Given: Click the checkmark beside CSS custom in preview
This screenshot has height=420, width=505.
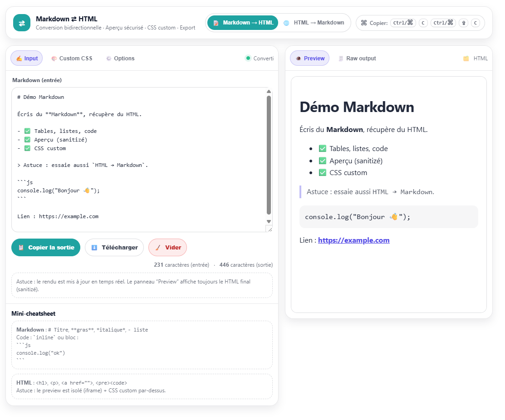Looking at the screenshot, I should point(323,172).
